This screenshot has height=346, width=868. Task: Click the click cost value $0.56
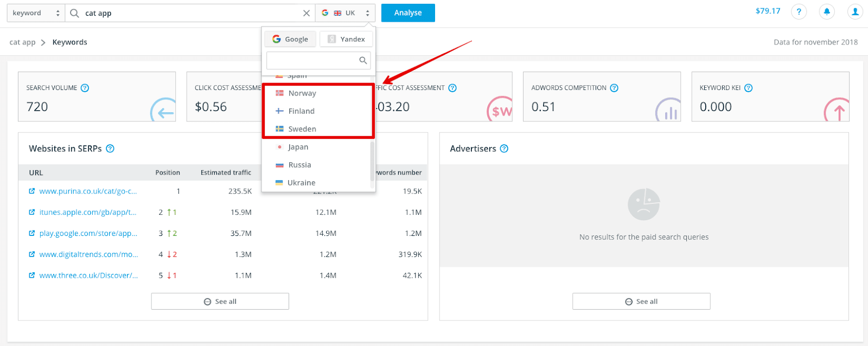pos(211,107)
